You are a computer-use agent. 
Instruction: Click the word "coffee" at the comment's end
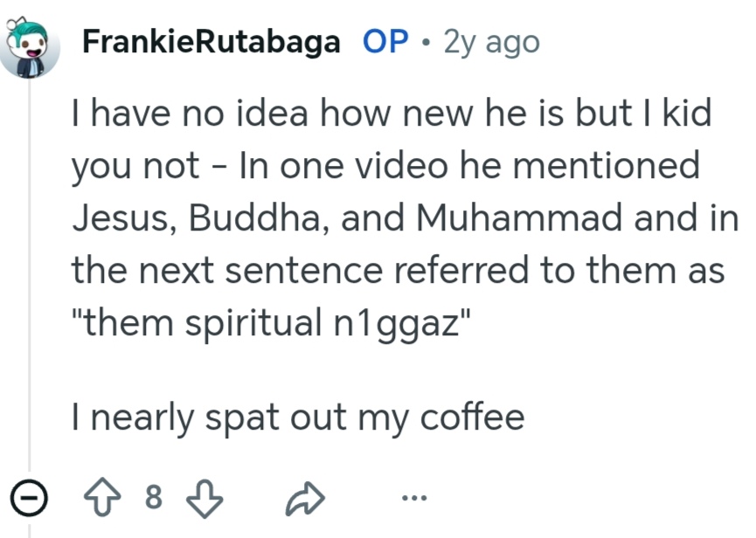pos(472,417)
